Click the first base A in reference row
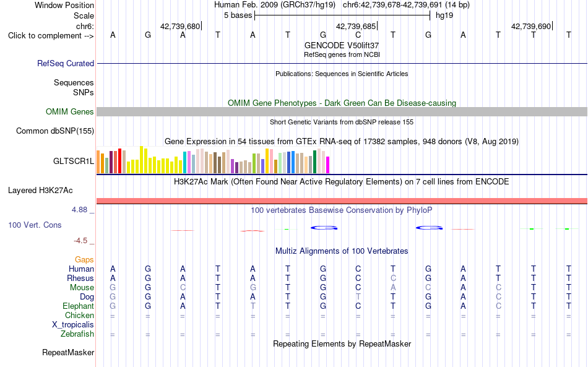Image resolution: width=588 pixels, height=367 pixels. pyautogui.click(x=113, y=35)
